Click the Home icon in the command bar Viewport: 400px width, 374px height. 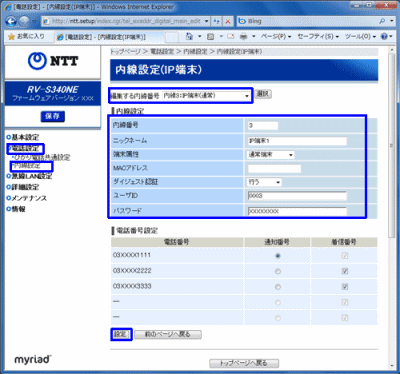coord(189,36)
